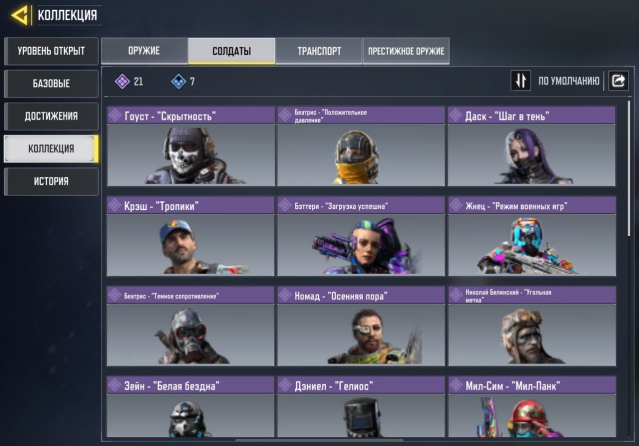Image resolution: width=639 pixels, height=446 pixels.
Task: Open the ДОСТИЖЕНИЯ section in sidebar
Action: [51, 116]
